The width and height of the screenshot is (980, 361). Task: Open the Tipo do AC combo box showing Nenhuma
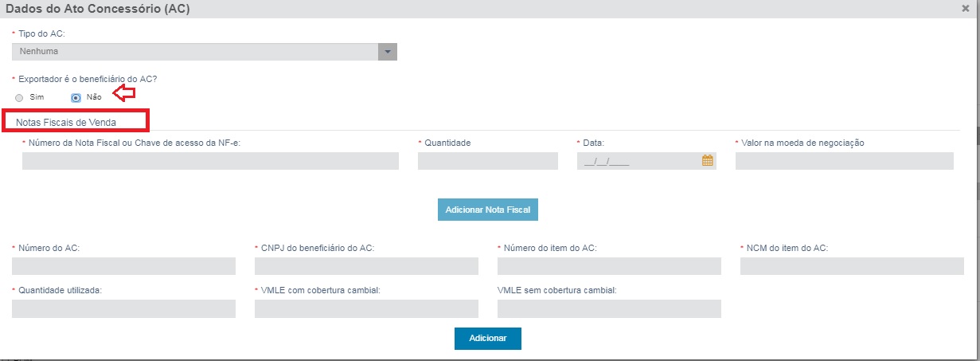pyautogui.click(x=195, y=52)
